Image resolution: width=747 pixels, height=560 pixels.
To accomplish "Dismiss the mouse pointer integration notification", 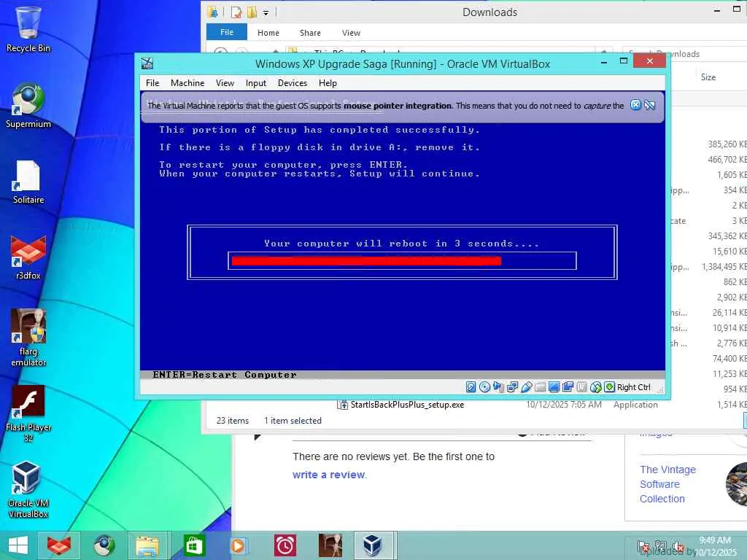I will pyautogui.click(x=635, y=105).
